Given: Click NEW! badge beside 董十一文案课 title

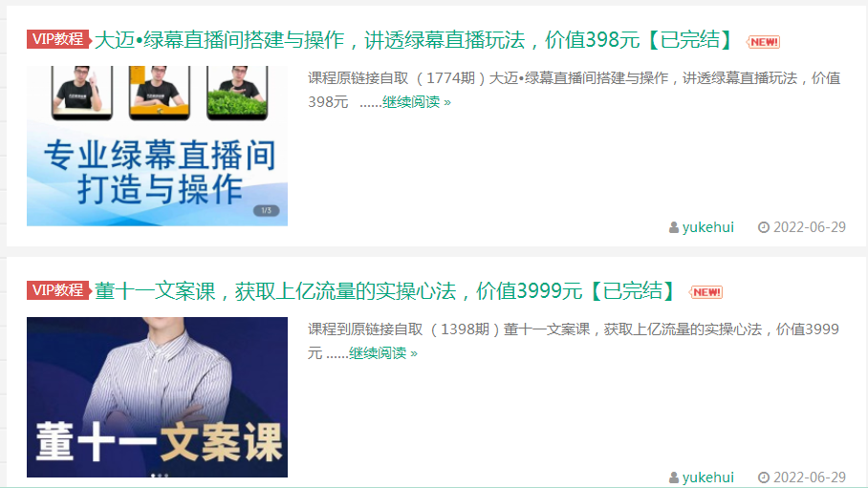Looking at the screenshot, I should pyautogui.click(x=705, y=292).
